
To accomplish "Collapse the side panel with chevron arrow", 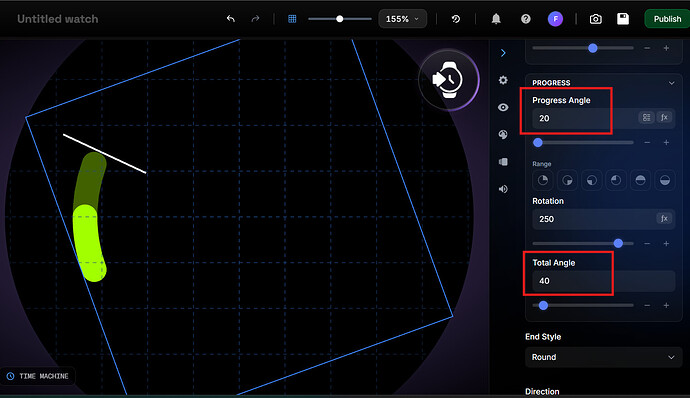I will pyautogui.click(x=503, y=53).
